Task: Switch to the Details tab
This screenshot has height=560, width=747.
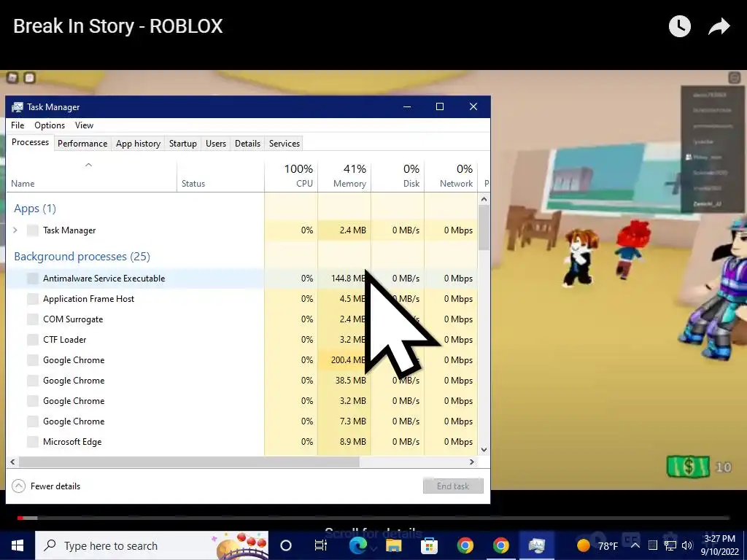Action: pos(248,144)
